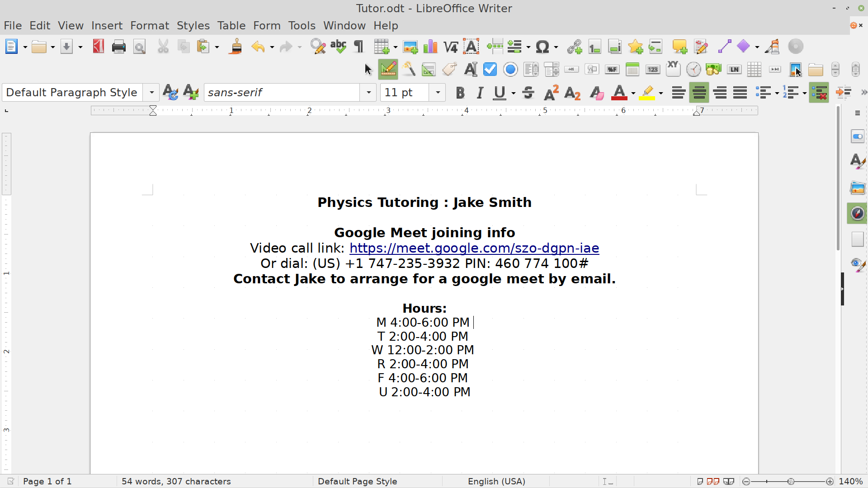Image resolution: width=868 pixels, height=488 pixels.
Task: Click the Spelling check abc icon
Action: 338,47
